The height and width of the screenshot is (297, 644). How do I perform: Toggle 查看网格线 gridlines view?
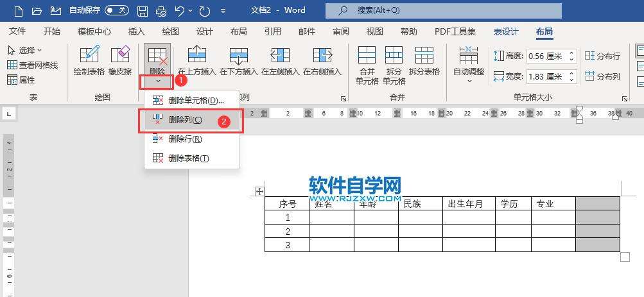33,65
